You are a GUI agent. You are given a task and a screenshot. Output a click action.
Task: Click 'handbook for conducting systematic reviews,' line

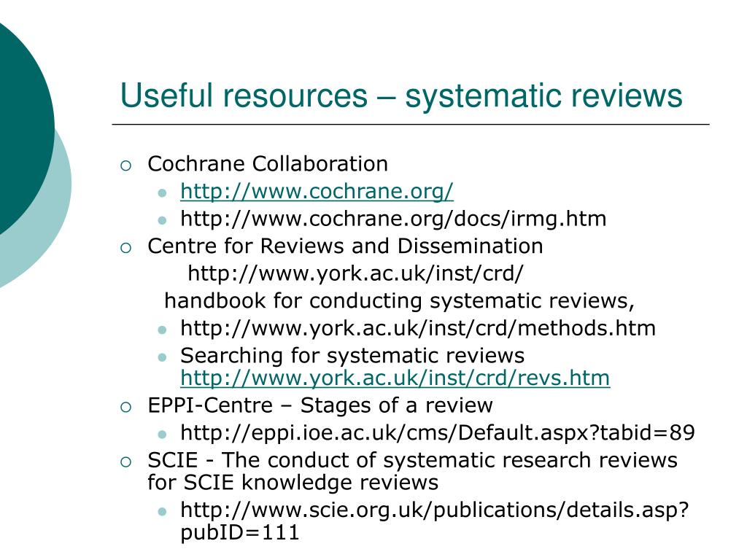point(399,301)
